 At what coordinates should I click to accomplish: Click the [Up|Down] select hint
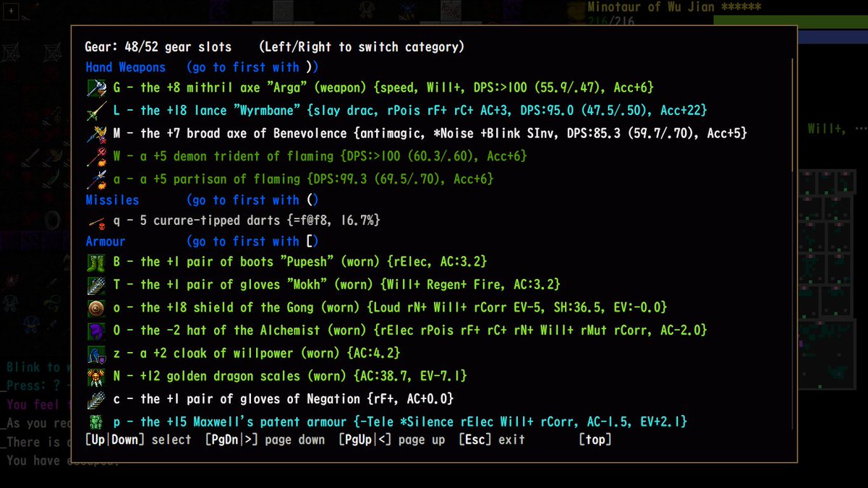tap(138, 440)
